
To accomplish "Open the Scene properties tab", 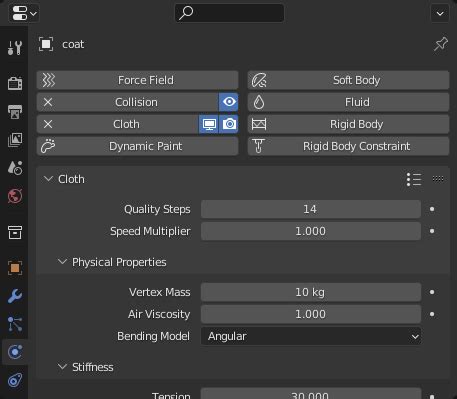I will tap(15, 168).
